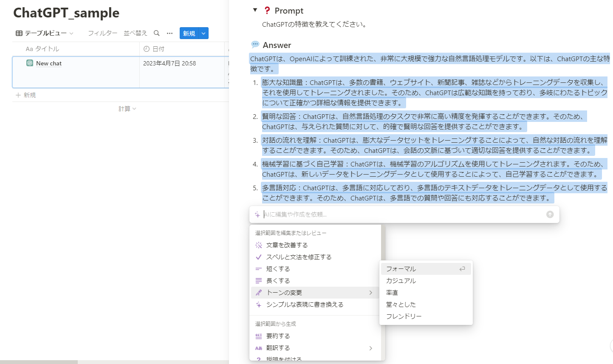Select シンプルな表現に書き換える option
The height and width of the screenshot is (364, 613).
click(305, 305)
